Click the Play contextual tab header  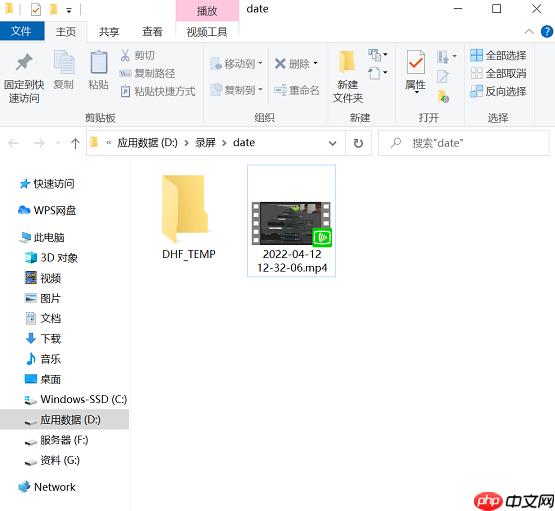[x=207, y=11]
